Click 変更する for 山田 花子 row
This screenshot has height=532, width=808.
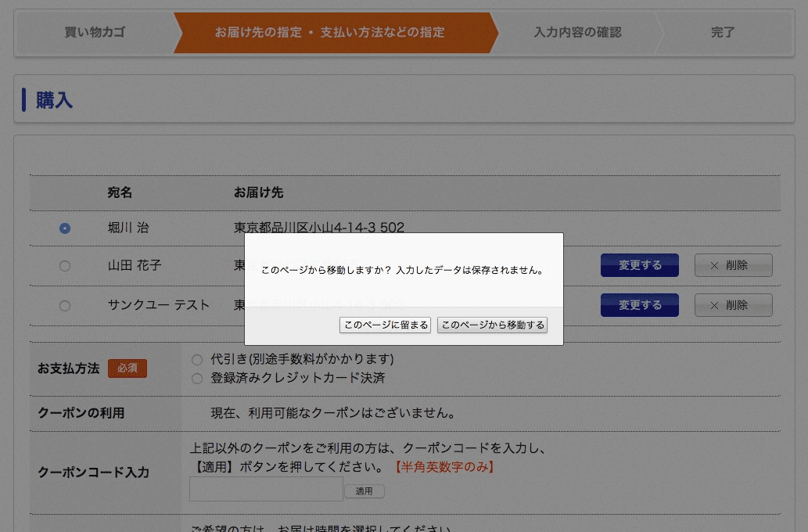[x=639, y=265]
